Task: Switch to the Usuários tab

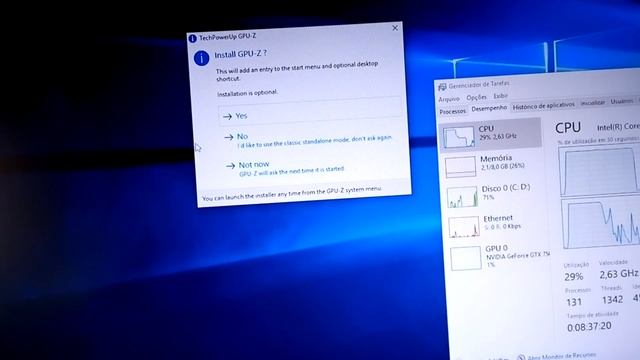Action: click(x=622, y=101)
